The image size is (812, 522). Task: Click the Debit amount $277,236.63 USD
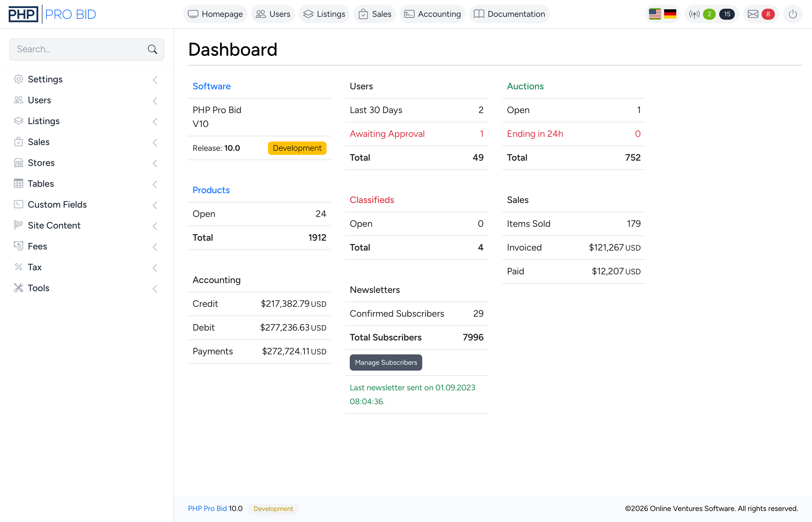(293, 327)
